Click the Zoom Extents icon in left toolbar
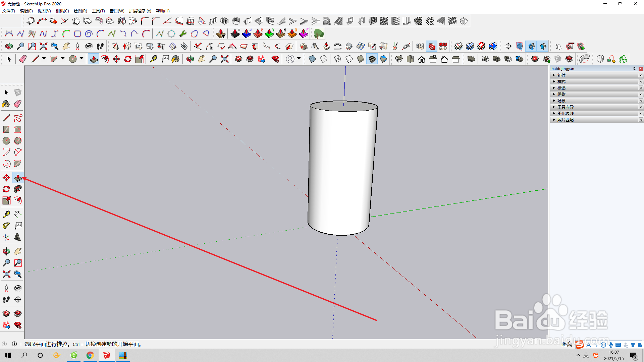Image resolution: width=644 pixels, height=362 pixels. coord(6,274)
